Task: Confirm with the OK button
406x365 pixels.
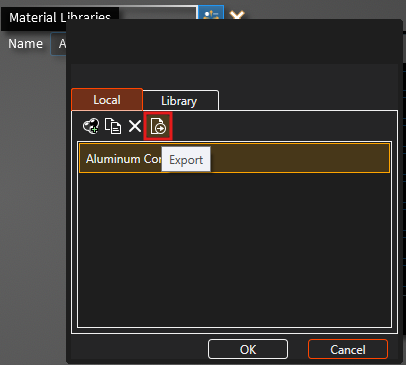Action: [x=248, y=349]
